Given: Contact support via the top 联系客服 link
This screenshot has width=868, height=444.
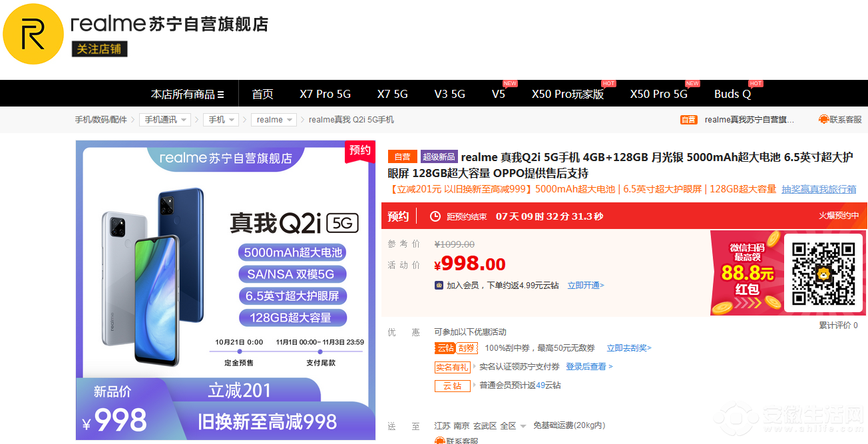Looking at the screenshot, I should coord(840,120).
